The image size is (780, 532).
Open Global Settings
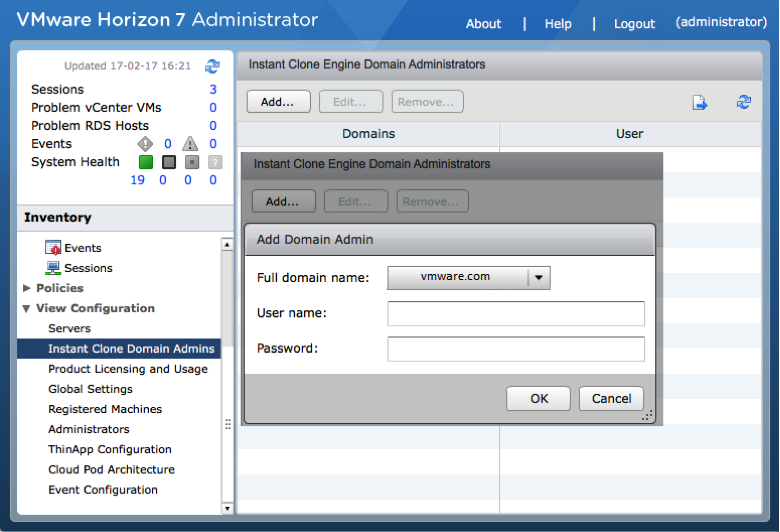point(91,389)
